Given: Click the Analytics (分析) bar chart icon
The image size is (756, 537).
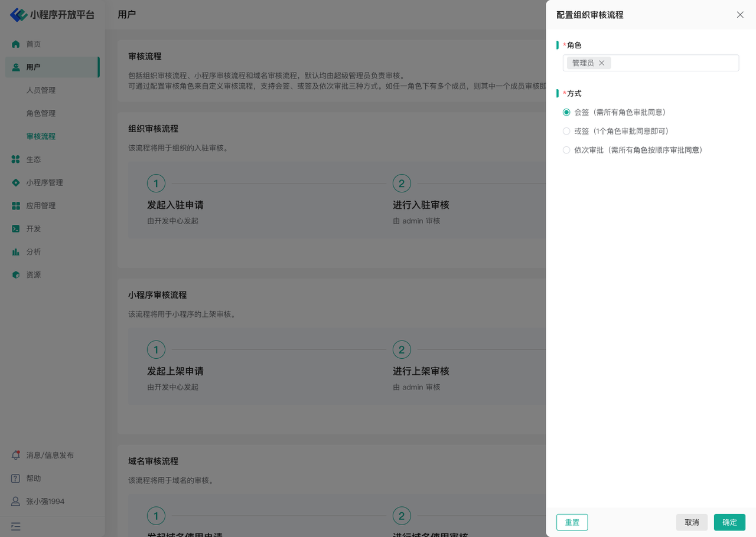Looking at the screenshot, I should coord(16,252).
